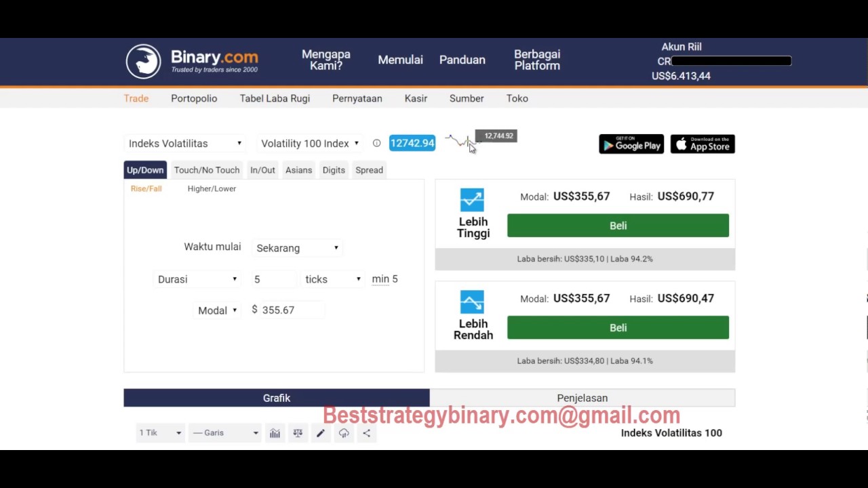Open Pernyataan page
The width and height of the screenshot is (868, 488).
click(357, 98)
